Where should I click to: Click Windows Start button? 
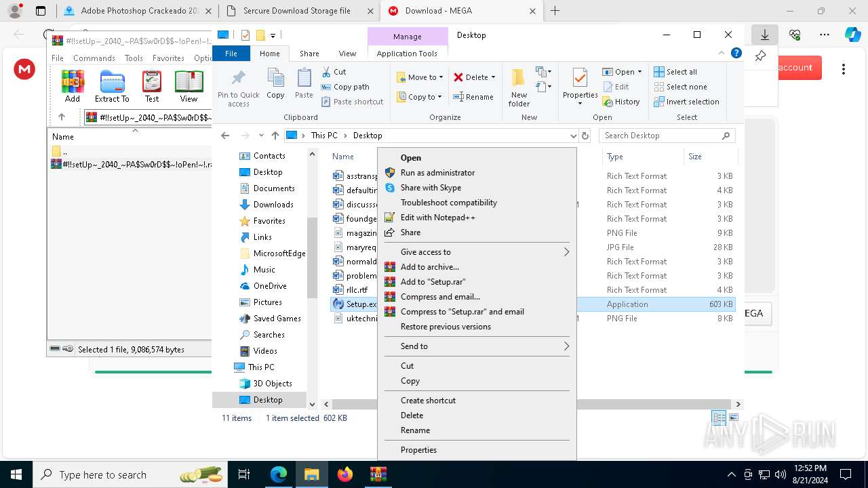[x=16, y=474]
